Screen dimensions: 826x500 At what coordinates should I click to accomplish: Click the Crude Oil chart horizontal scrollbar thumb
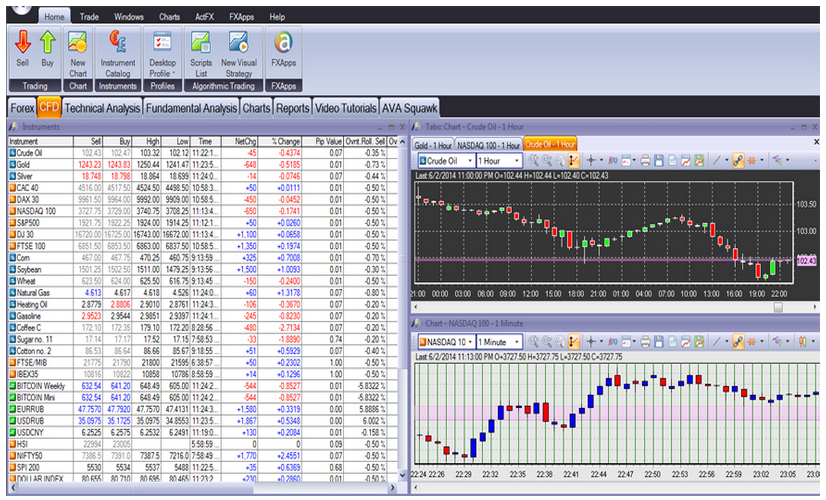pyautogui.click(x=778, y=307)
